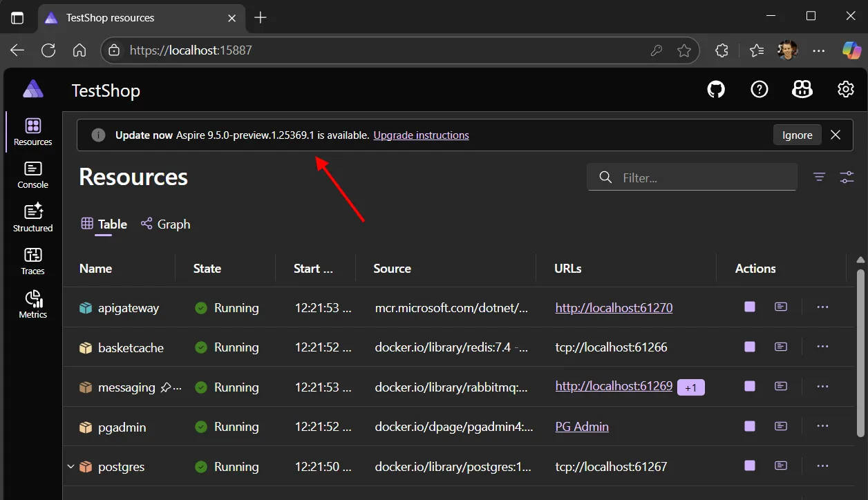Screen dimensions: 868x500
Task: Open the column display options
Action: click(x=847, y=177)
